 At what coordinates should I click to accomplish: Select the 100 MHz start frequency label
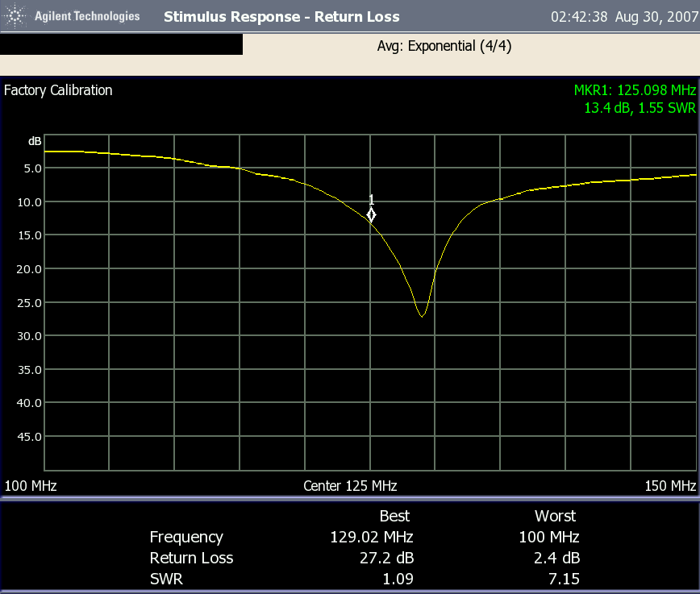coord(31,486)
